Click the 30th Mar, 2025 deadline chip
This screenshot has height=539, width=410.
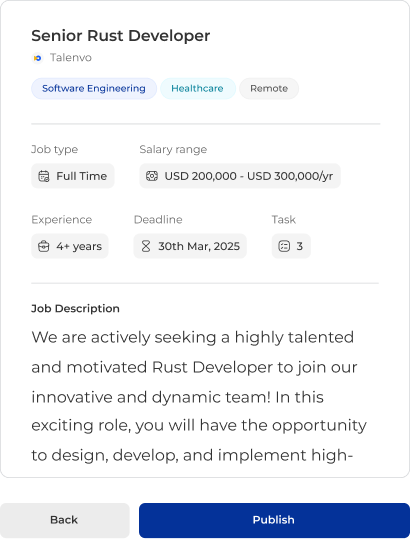tap(190, 246)
